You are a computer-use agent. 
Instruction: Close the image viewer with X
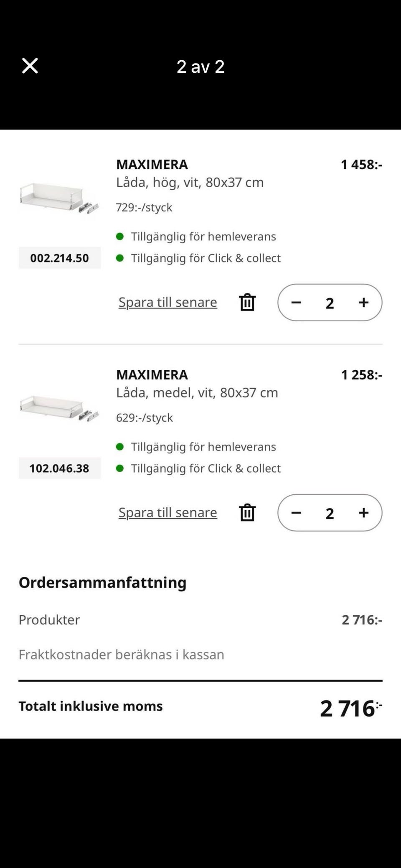(x=30, y=66)
